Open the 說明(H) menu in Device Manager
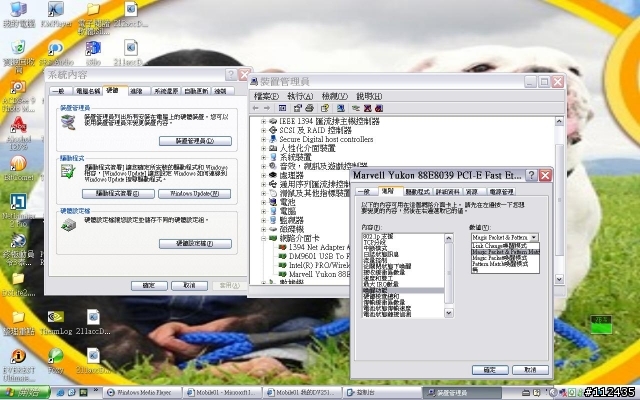This screenshot has height=400, width=640. click(x=369, y=96)
